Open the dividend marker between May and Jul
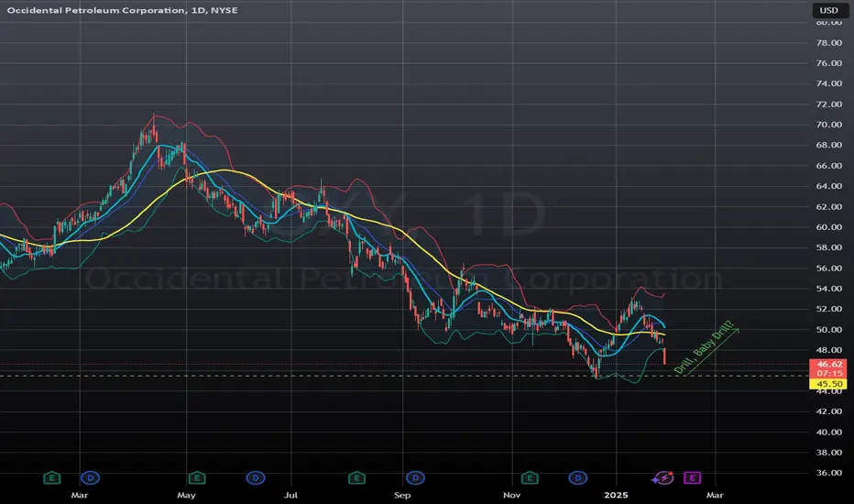 [x=256, y=478]
